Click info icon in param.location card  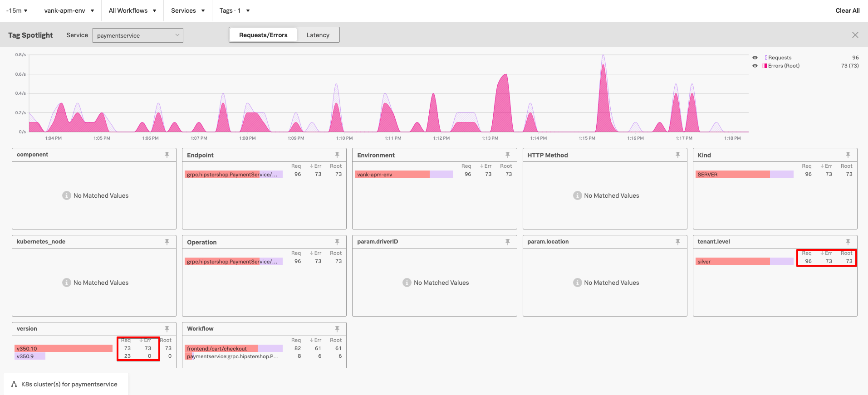pos(577,283)
